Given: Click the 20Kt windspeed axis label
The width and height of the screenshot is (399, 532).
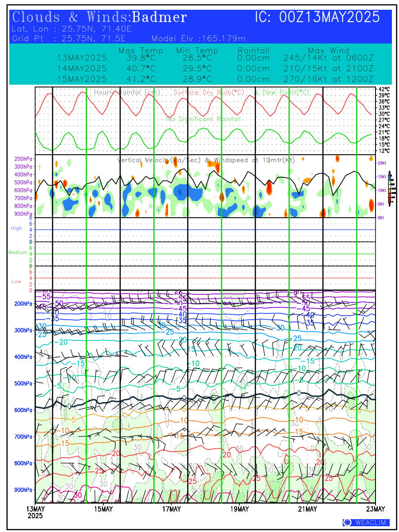Looking at the screenshot, I should pyautogui.click(x=381, y=163).
